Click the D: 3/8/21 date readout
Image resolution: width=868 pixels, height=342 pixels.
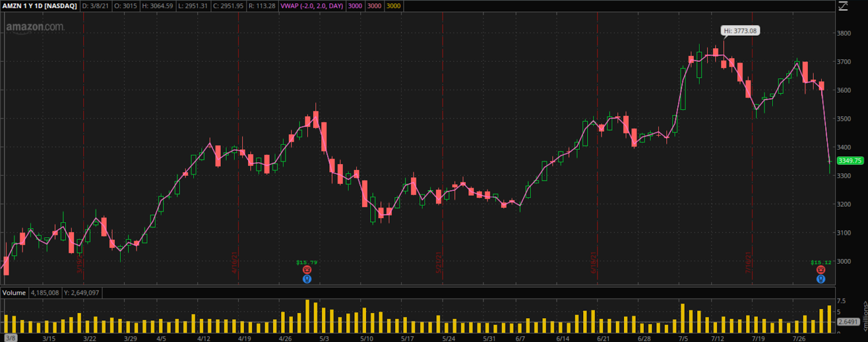click(95, 6)
